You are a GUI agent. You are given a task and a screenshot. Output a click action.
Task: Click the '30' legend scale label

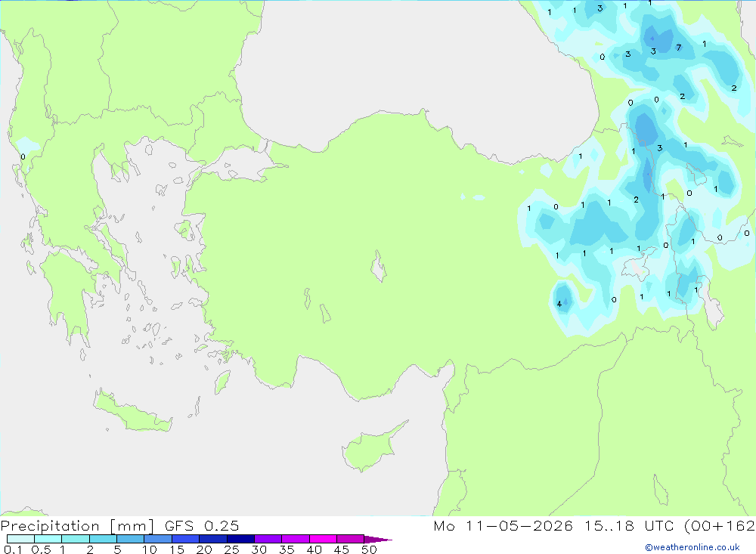point(259,549)
